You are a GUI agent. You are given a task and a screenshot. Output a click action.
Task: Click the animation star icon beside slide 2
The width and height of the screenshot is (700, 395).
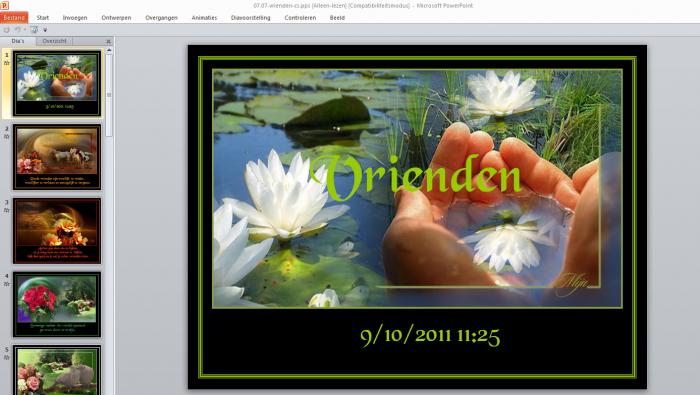coord(6,137)
